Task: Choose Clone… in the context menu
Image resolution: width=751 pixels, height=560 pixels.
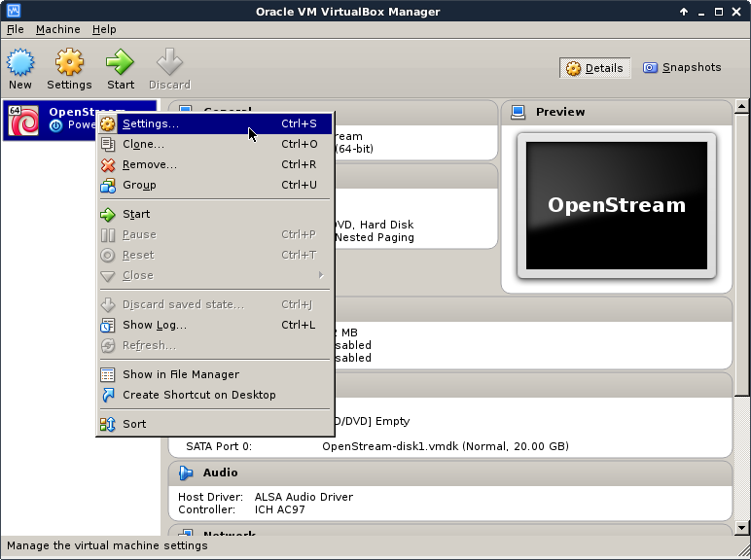Action: pos(215,144)
